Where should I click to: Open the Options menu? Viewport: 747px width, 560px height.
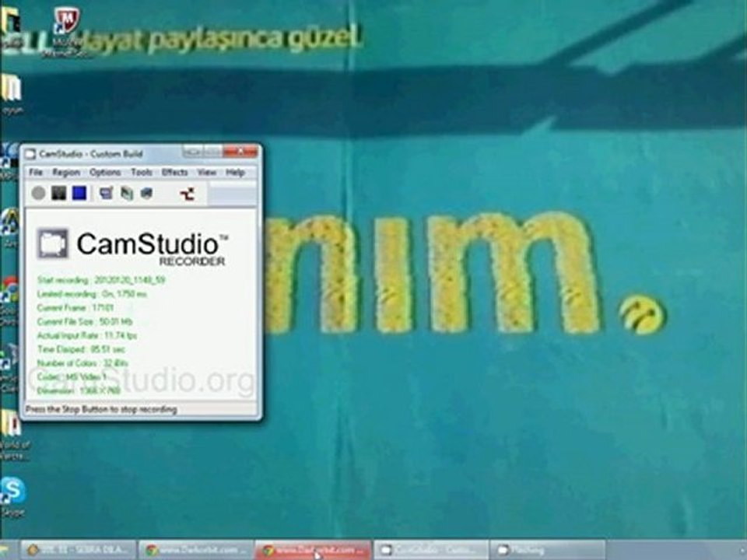pyautogui.click(x=105, y=172)
